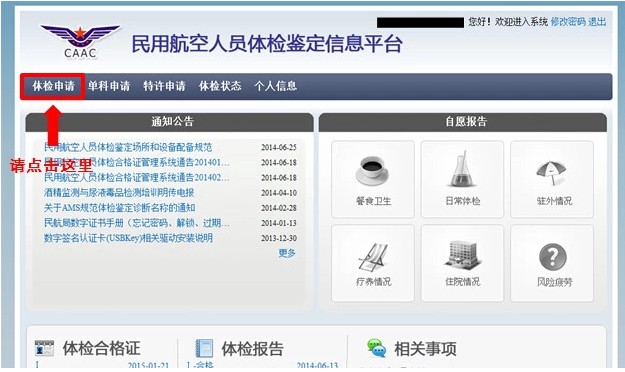The image size is (625, 372).
Task: Click the 住院情况 label text
Action: click(463, 282)
